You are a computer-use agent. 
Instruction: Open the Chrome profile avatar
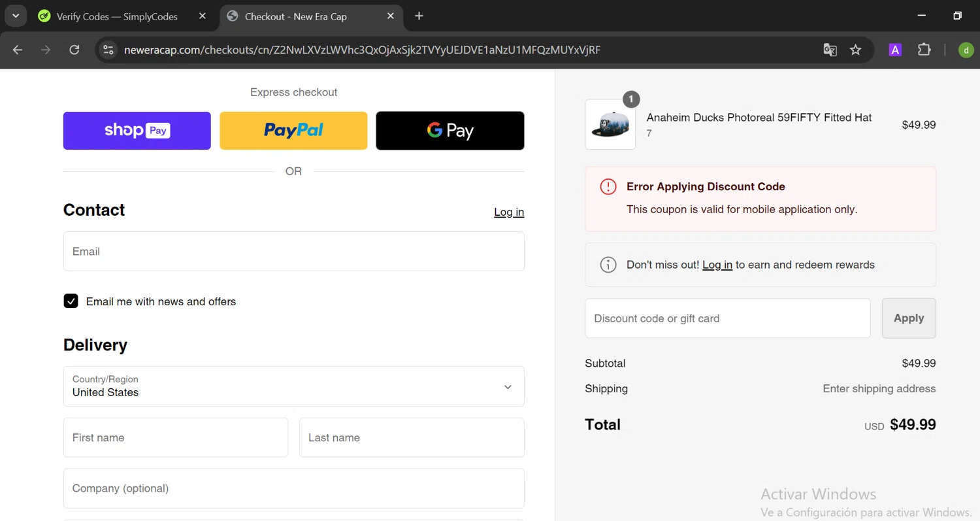point(966,50)
